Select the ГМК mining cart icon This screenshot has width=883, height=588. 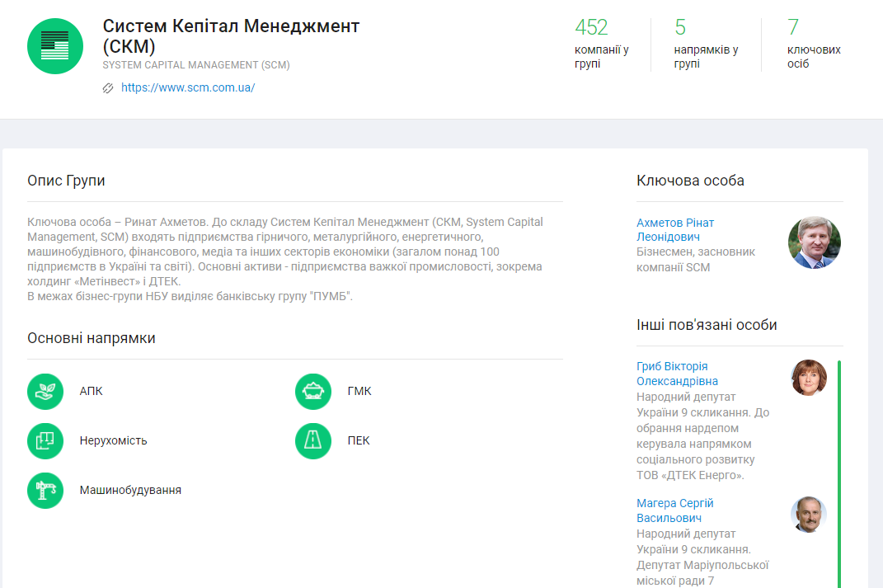click(x=313, y=392)
